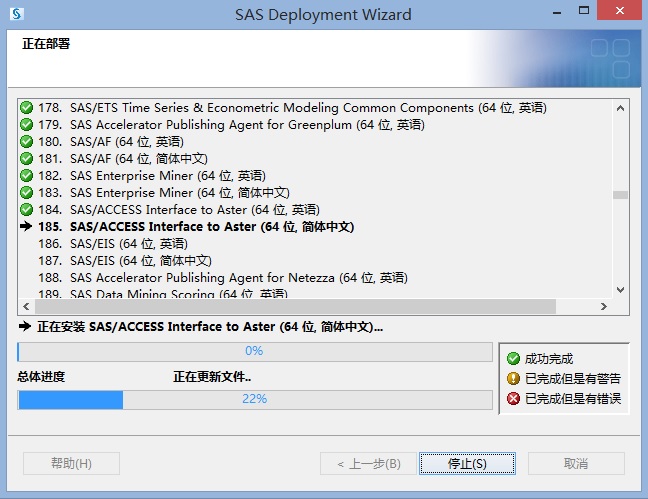Click the 已完成但是有错误 legend label

[573, 399]
